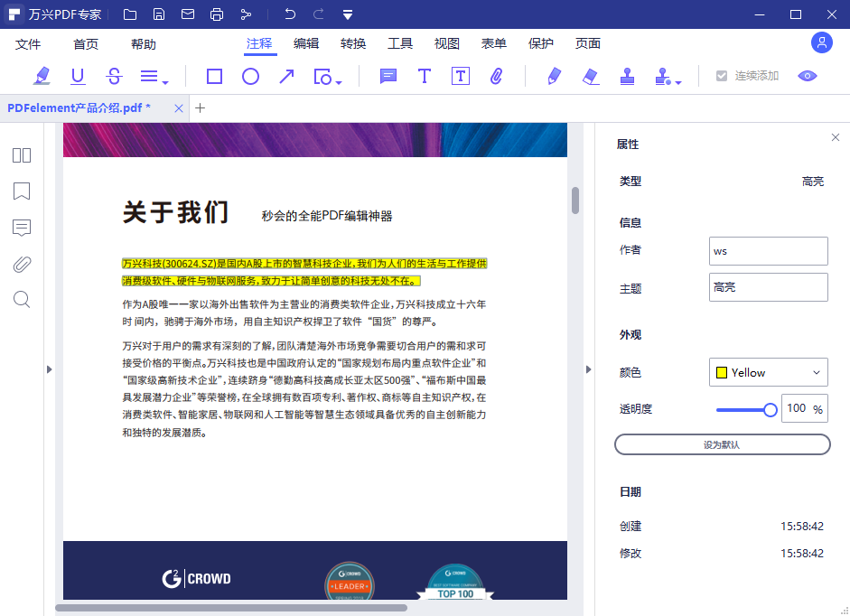Click the yellow color swatch
The height and width of the screenshot is (616, 850).
coord(722,372)
